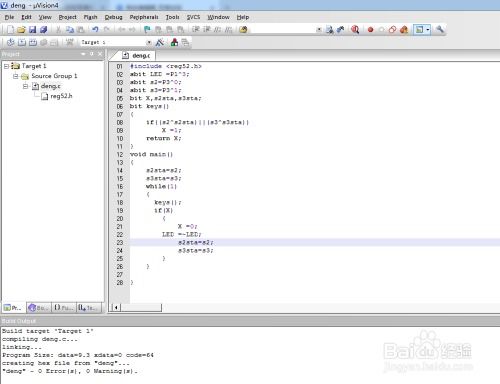The width and height of the screenshot is (500, 384).
Task: Click the Find text input field
Action: tap(283, 30)
